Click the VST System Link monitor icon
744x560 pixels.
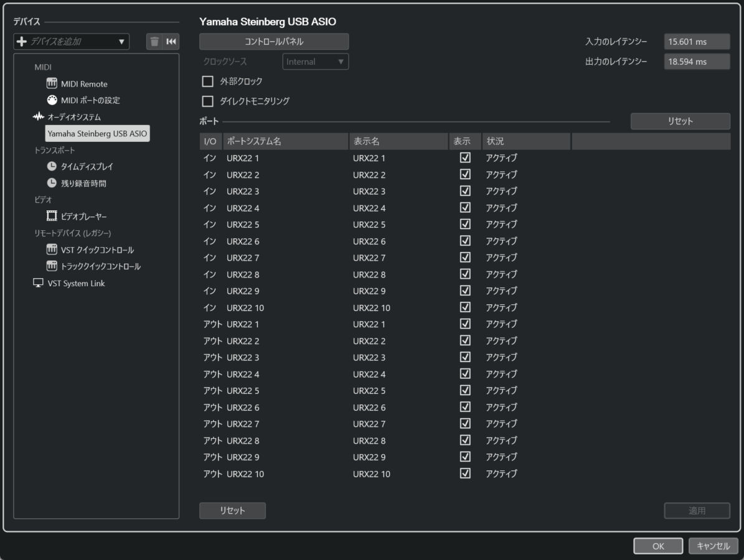(39, 283)
